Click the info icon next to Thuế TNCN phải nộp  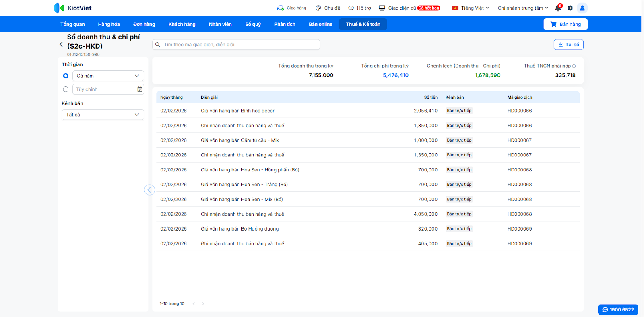pyautogui.click(x=574, y=66)
